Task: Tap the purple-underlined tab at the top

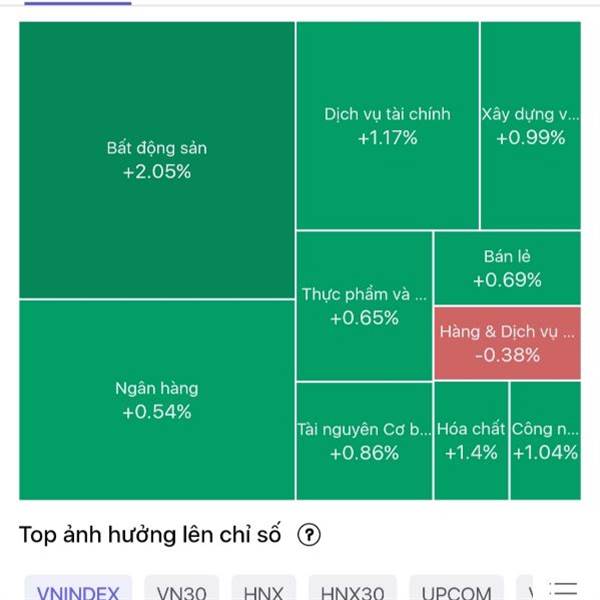Action: [x=78, y=3]
